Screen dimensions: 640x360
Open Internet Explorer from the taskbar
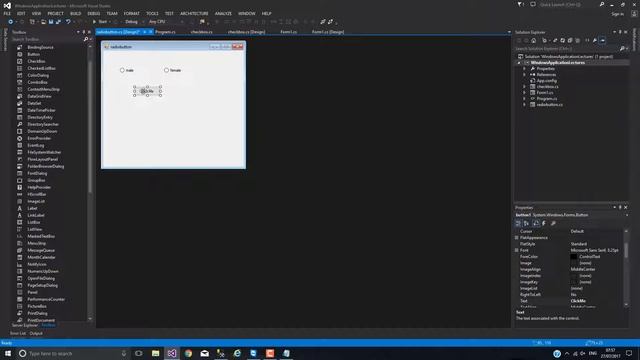coord(237,353)
